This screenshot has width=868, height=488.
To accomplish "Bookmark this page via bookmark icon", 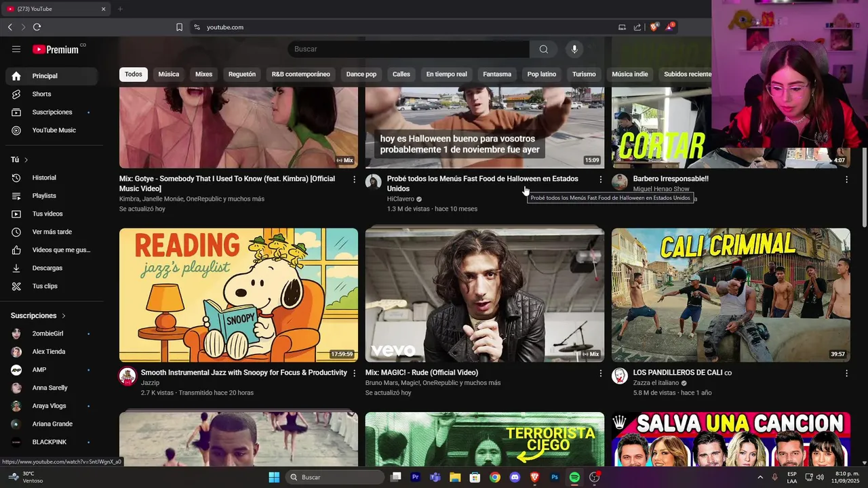I will coord(179,27).
